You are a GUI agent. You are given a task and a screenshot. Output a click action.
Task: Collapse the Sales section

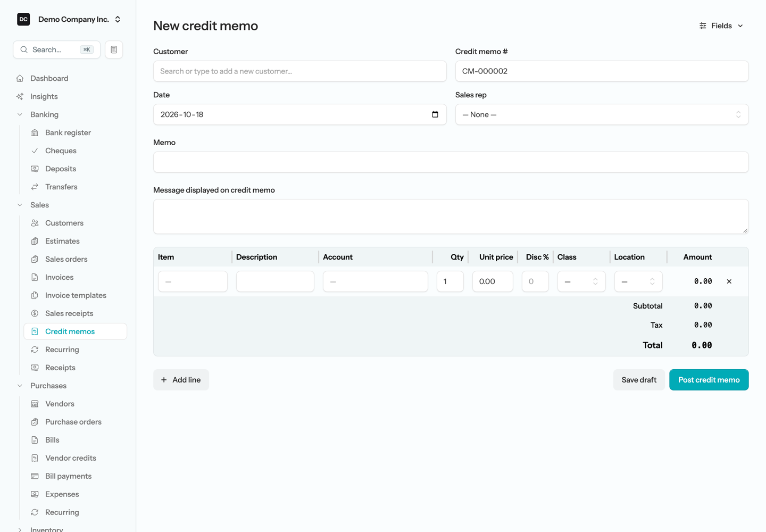point(20,205)
